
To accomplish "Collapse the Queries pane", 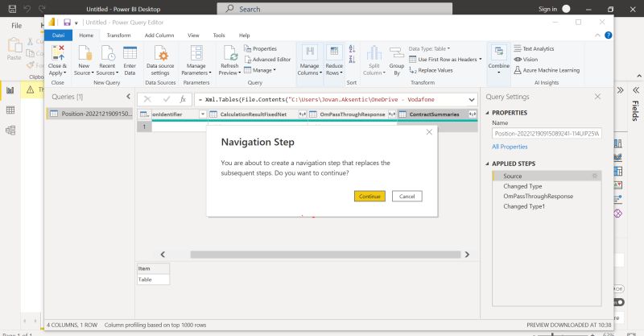I will pos(129,96).
